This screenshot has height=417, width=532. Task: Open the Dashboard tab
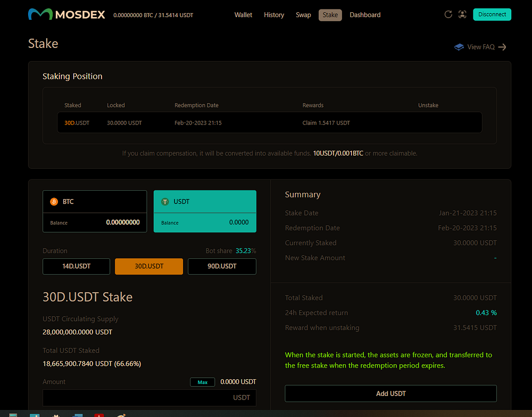[365, 15]
